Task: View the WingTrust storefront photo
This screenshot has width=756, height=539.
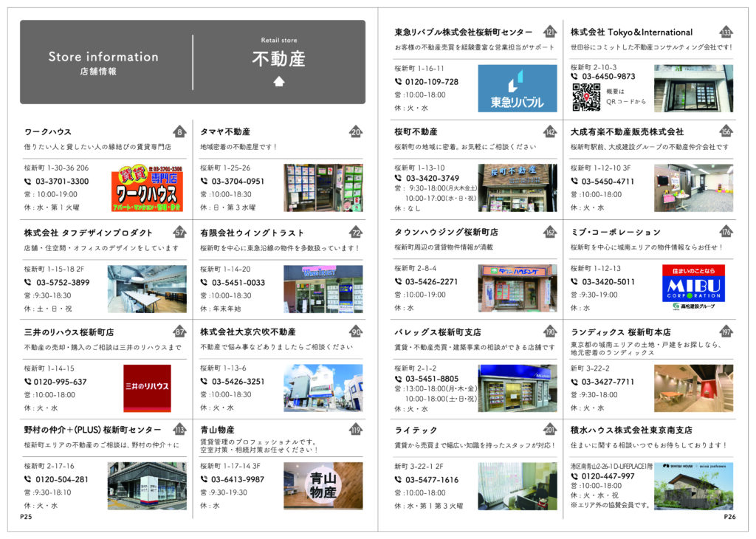Action: 323,289
